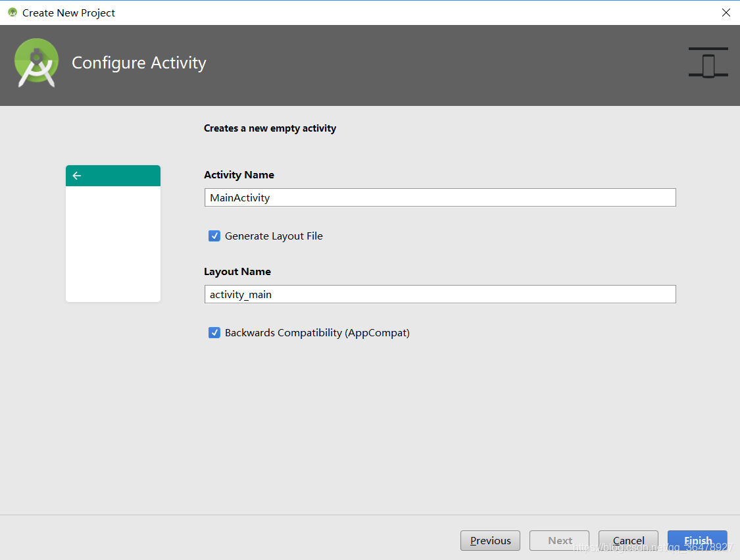Click 'Creates a new empty activity' text
This screenshot has width=740, height=560.
point(270,128)
